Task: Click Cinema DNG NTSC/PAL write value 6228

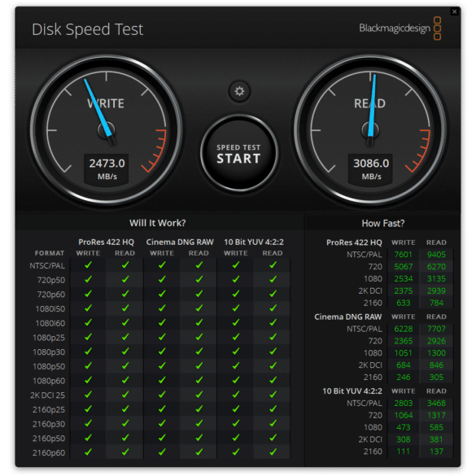Action: pyautogui.click(x=403, y=329)
